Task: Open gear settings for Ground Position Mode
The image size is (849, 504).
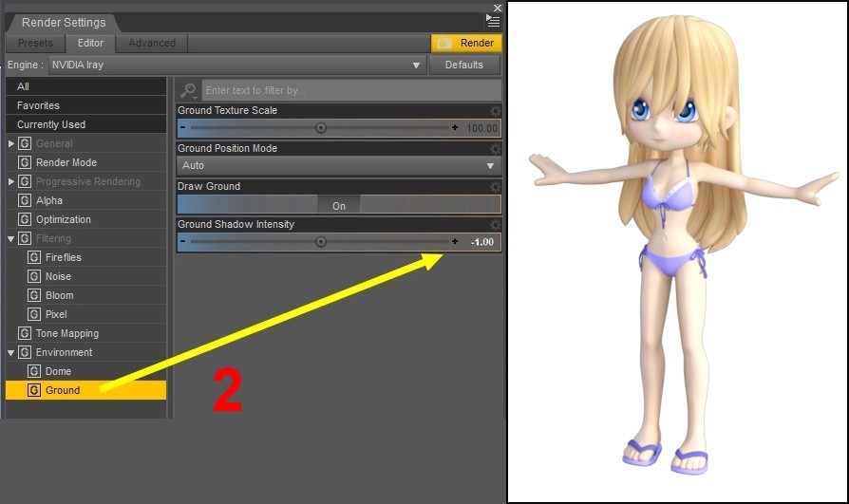Action: 495,149
